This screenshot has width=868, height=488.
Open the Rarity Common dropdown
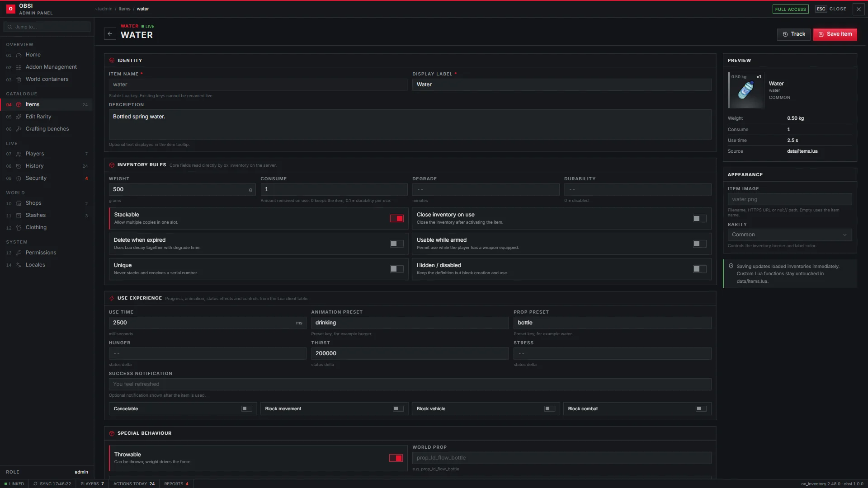789,235
